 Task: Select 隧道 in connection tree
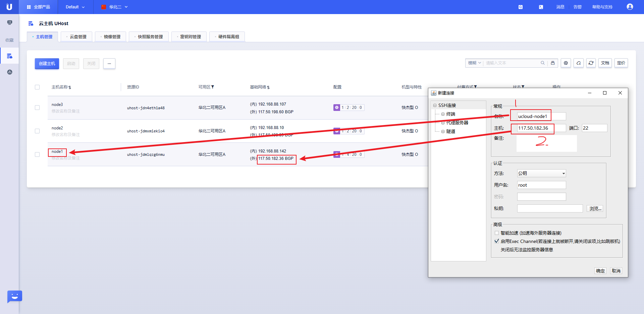click(x=451, y=131)
